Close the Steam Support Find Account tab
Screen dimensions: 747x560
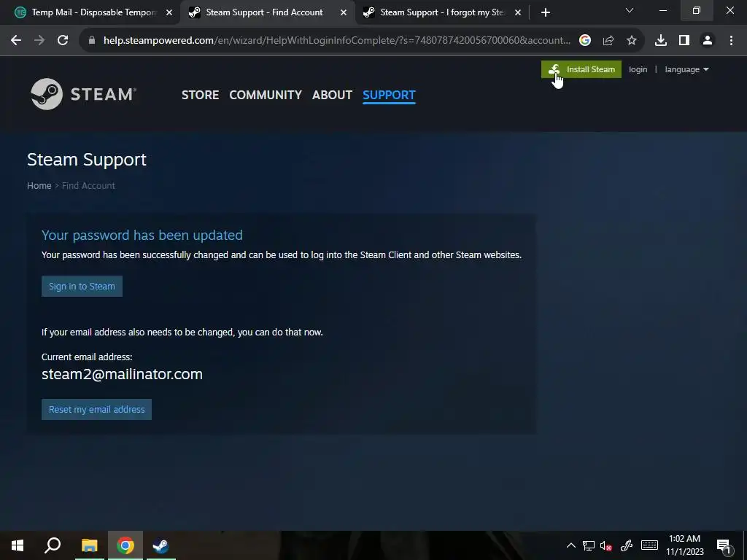tap(344, 13)
